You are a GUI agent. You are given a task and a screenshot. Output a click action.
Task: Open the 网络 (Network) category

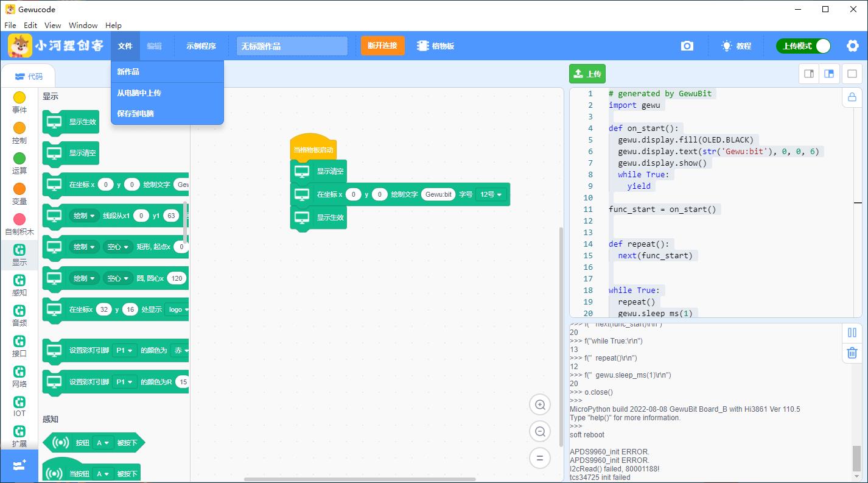pos(19,376)
